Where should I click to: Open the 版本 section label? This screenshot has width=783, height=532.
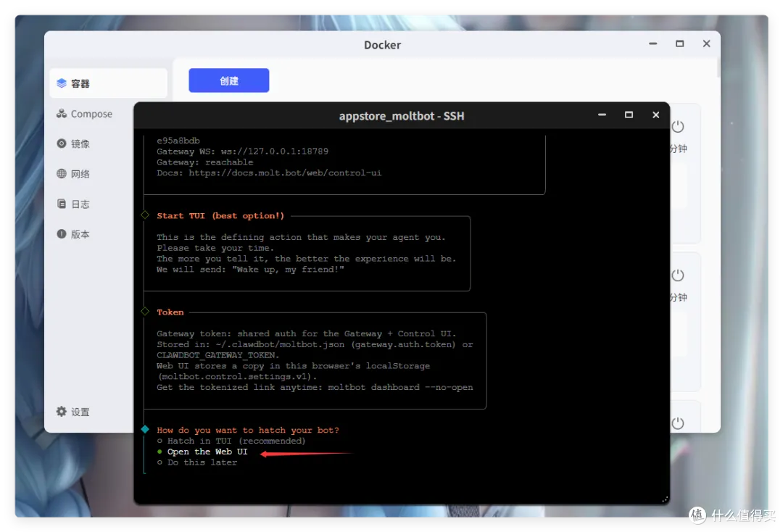tap(80, 234)
